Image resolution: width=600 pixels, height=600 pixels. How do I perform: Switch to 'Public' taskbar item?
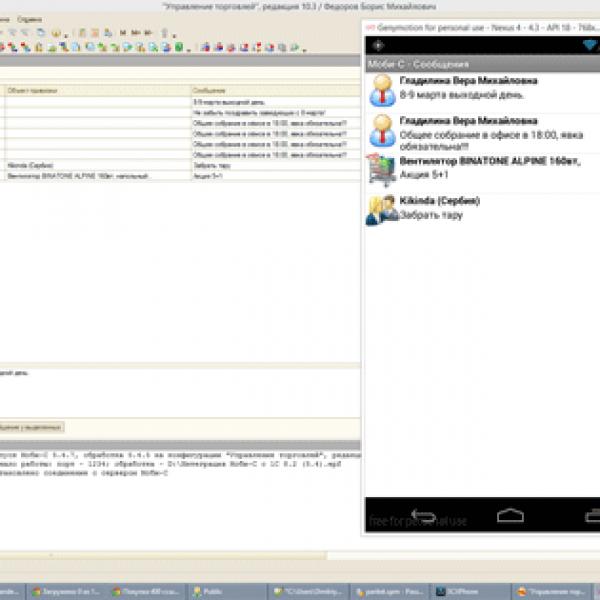(208, 592)
